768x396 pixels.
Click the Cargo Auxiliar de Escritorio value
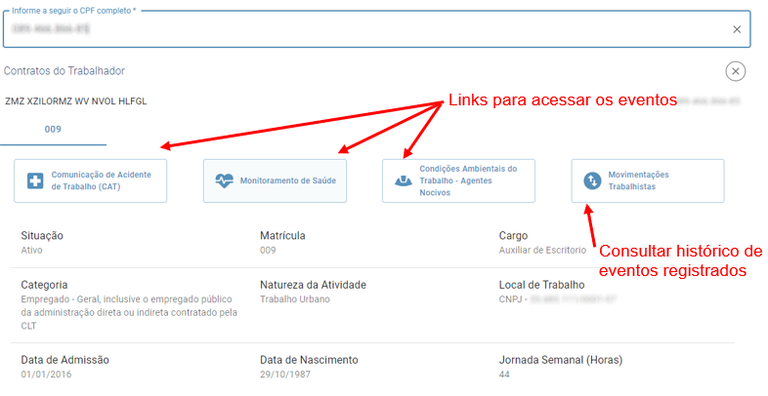543,250
